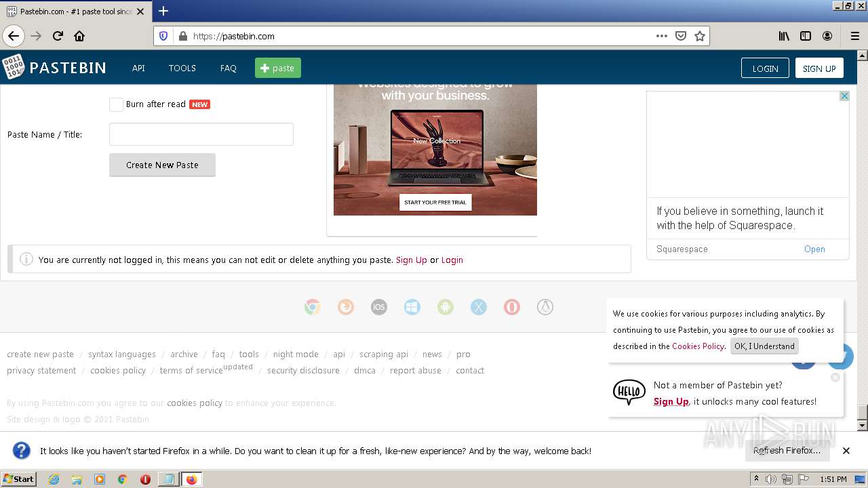Reload the current page

pyautogui.click(x=58, y=36)
